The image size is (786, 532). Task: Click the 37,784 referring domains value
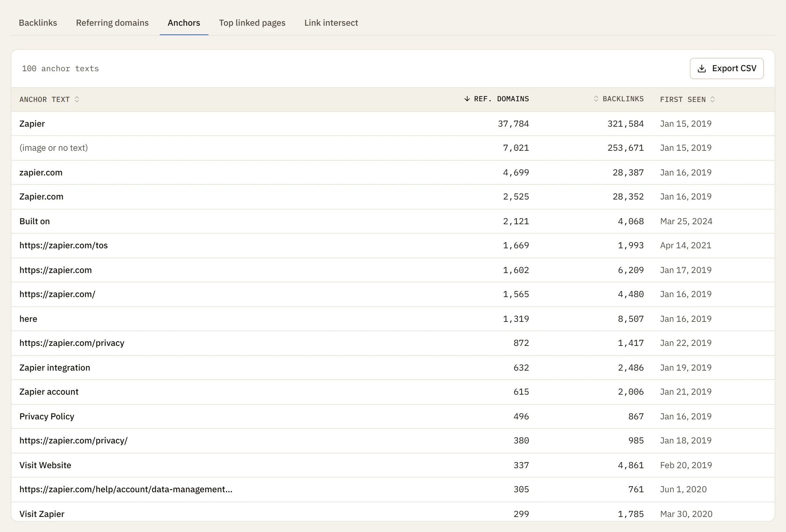pyautogui.click(x=513, y=124)
